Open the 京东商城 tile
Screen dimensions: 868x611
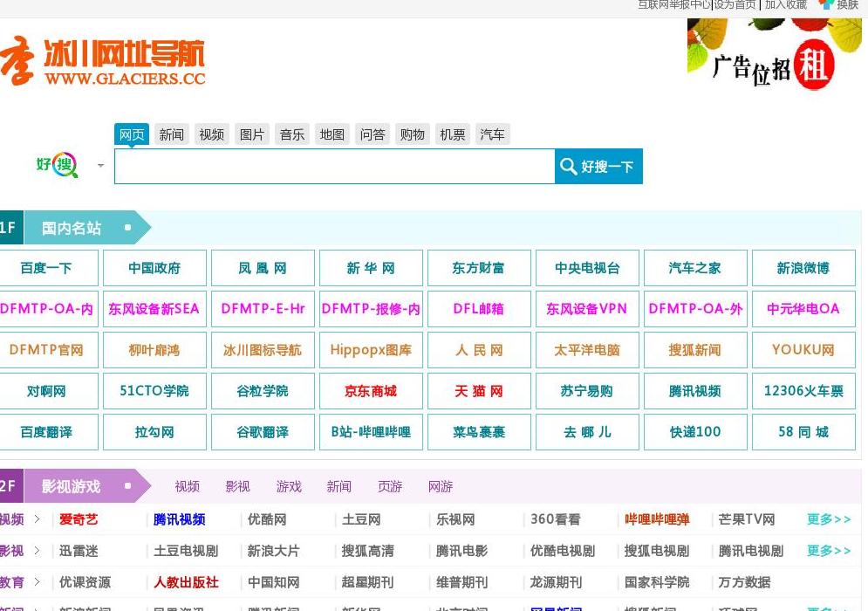click(x=371, y=391)
